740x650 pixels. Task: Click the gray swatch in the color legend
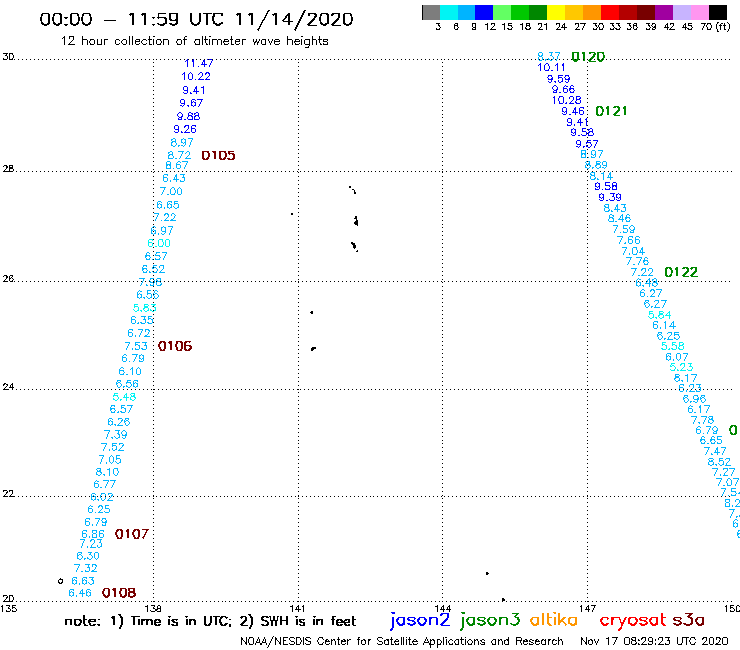tap(431, 12)
